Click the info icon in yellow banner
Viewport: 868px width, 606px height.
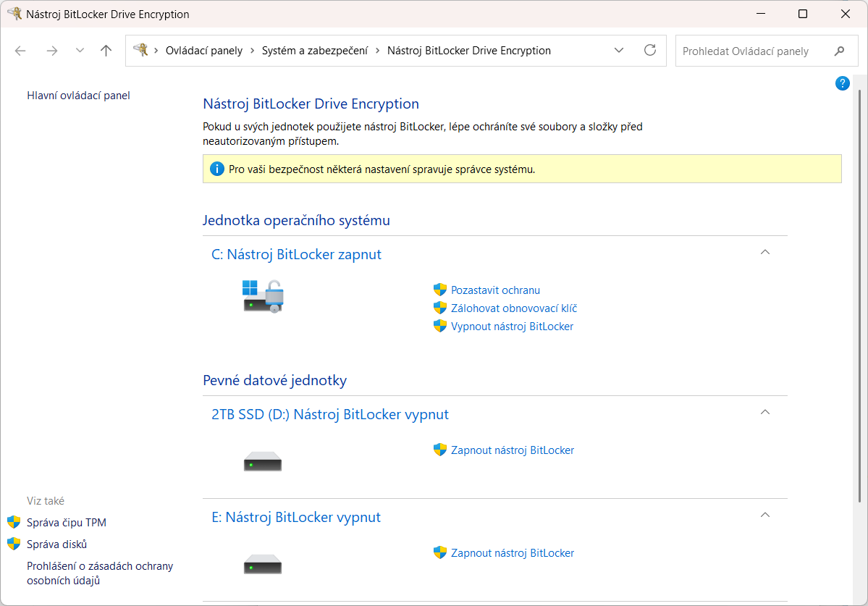217,169
